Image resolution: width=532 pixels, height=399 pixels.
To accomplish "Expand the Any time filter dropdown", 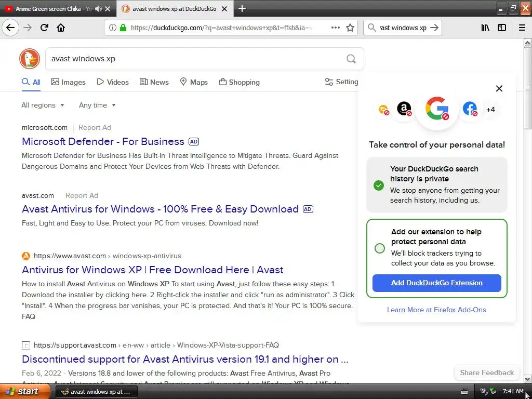I will [x=97, y=105].
